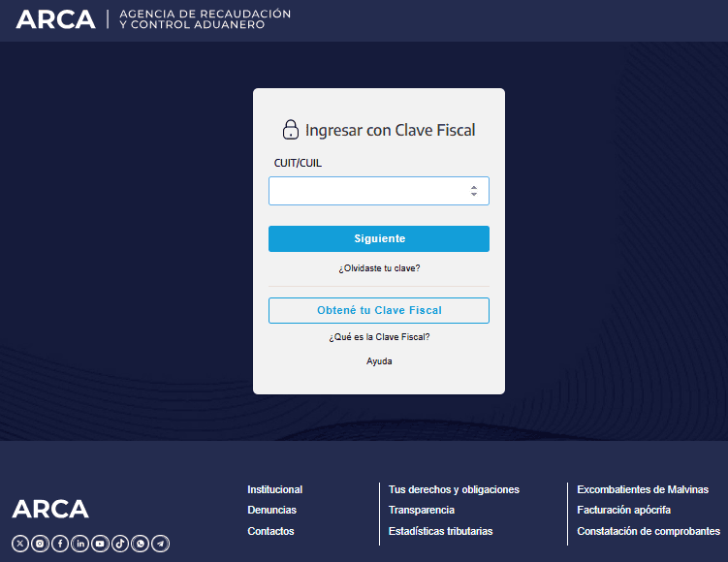Open ARCA's Telegram icon in footer
The image size is (728, 562).
coord(161,544)
